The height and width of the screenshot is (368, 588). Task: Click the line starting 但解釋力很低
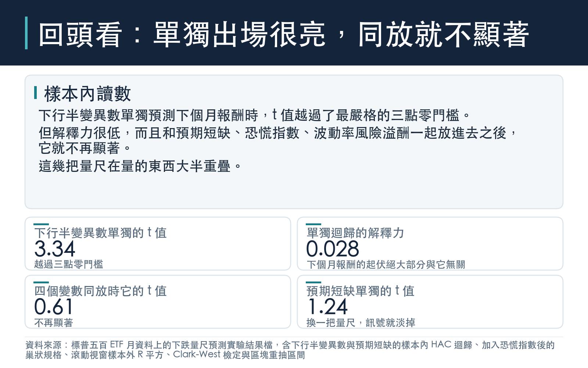click(x=278, y=133)
